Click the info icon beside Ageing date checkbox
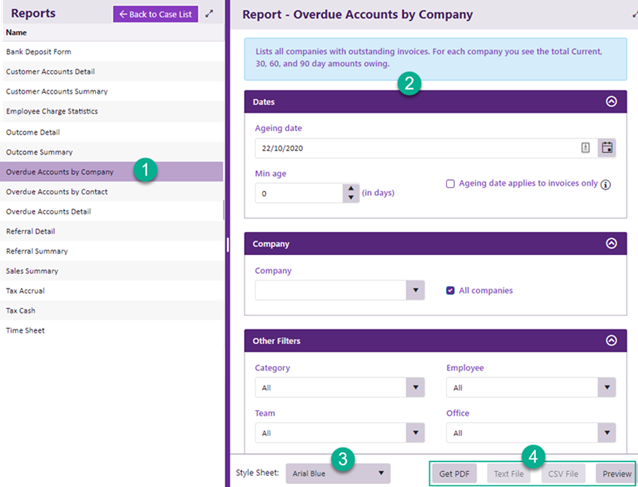This screenshot has height=487, width=638. 606,184
